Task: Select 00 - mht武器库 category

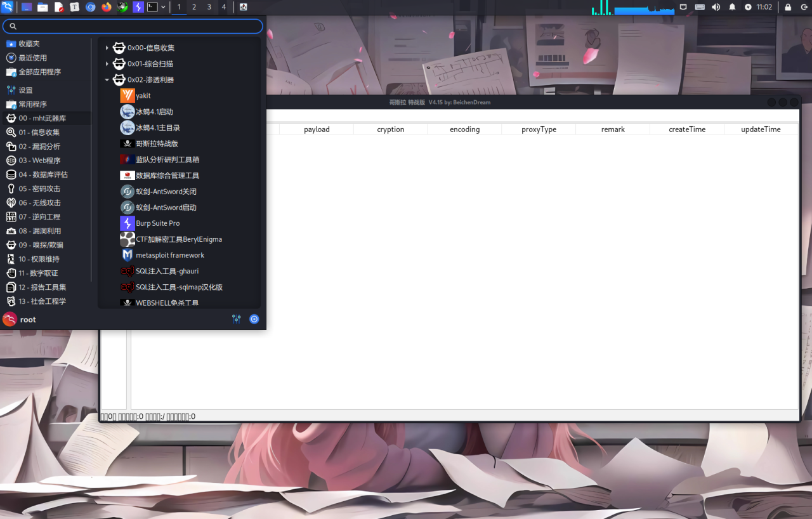Action: [x=47, y=118]
